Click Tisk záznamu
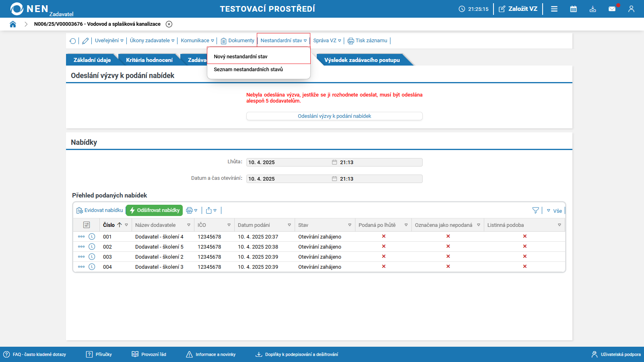 coord(367,41)
